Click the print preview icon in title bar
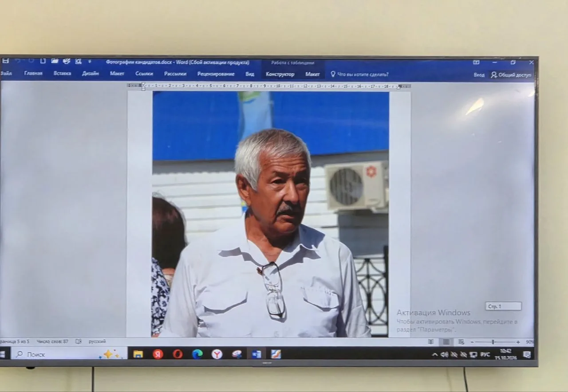 [78, 61]
